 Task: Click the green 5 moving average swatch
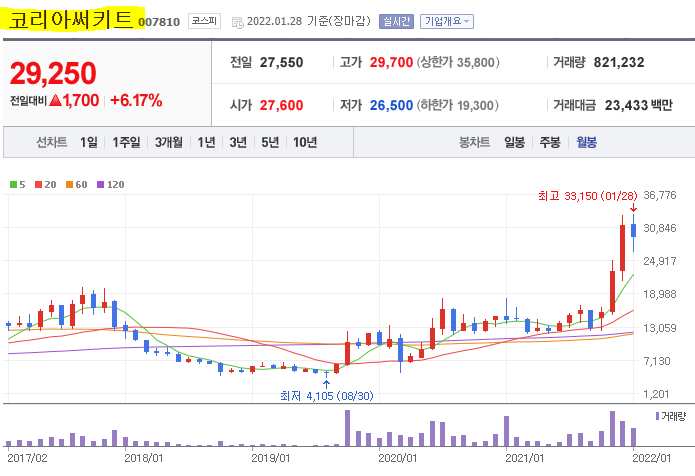(x=13, y=184)
